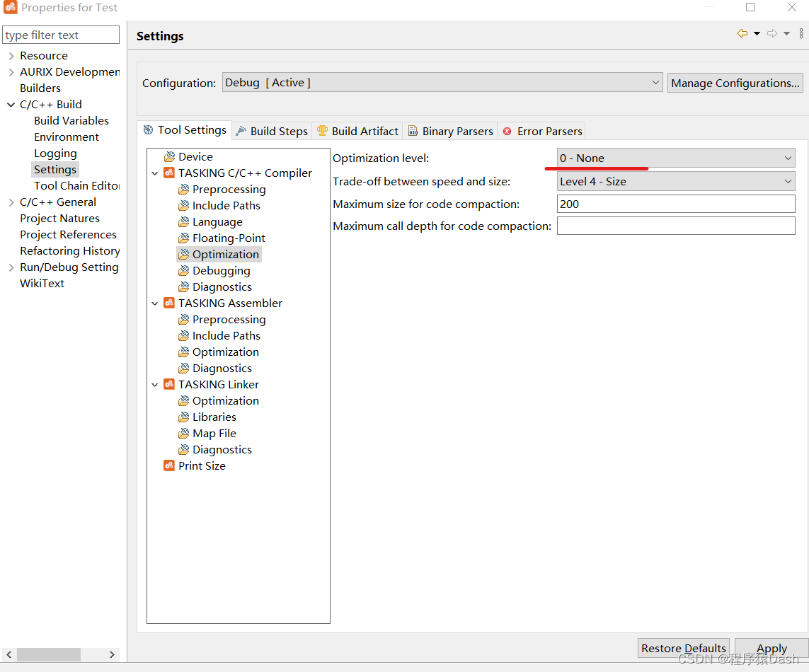The image size is (809, 672).
Task: Click the sidebar horizontal scrollbar thumb
Action: pos(49,654)
